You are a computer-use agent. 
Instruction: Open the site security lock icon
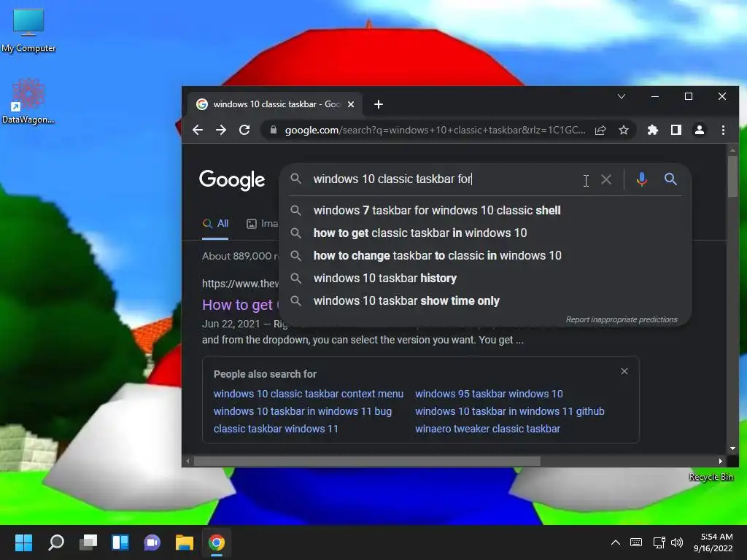point(273,130)
